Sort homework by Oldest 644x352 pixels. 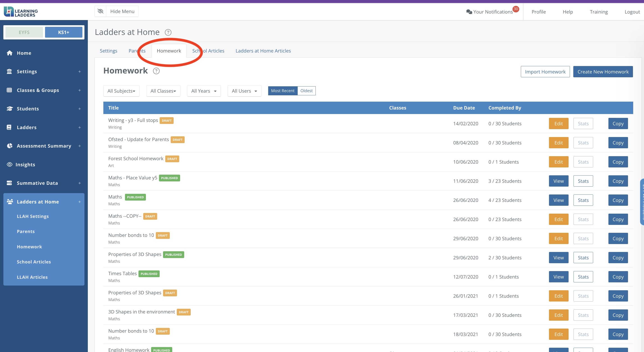point(306,91)
